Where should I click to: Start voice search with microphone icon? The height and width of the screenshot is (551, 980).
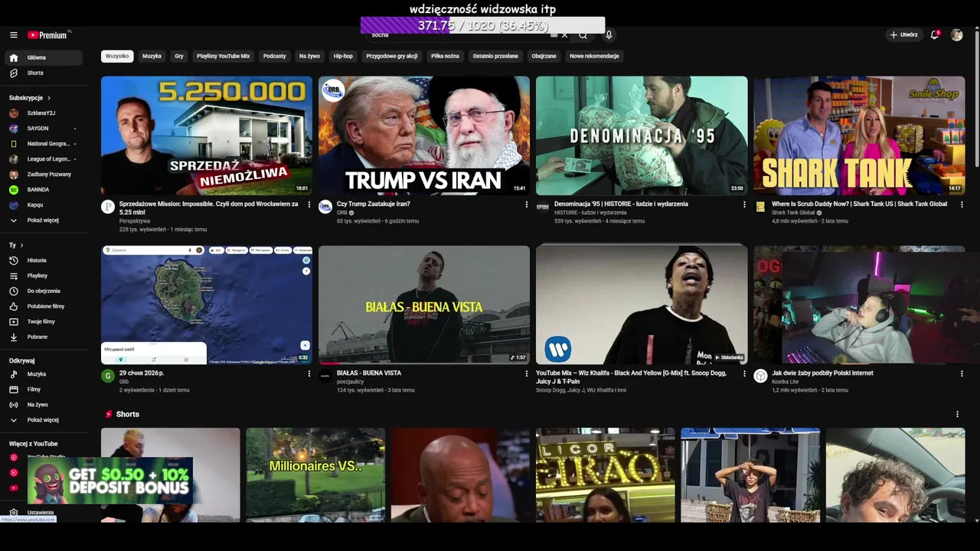(609, 35)
